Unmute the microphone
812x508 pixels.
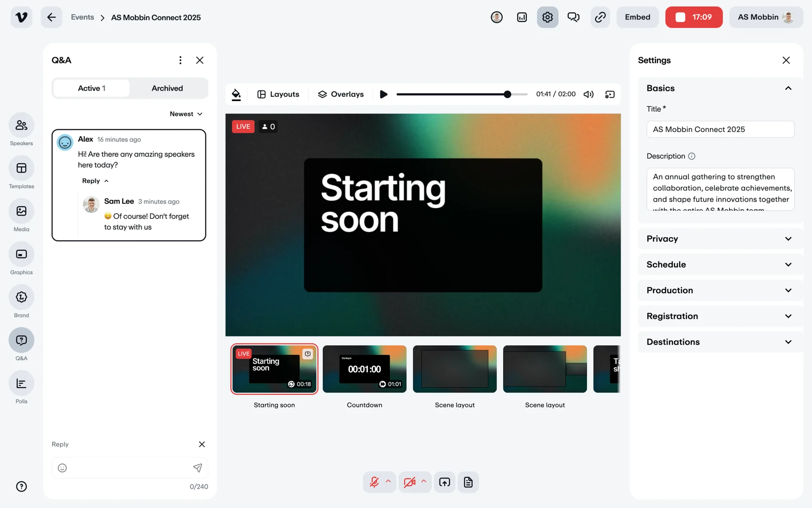(x=374, y=482)
